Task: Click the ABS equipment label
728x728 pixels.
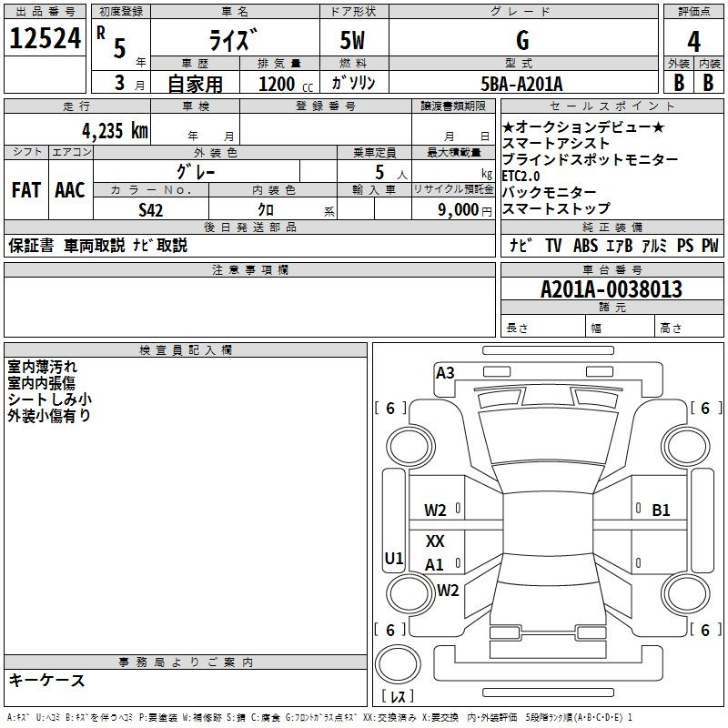Action: click(x=585, y=246)
